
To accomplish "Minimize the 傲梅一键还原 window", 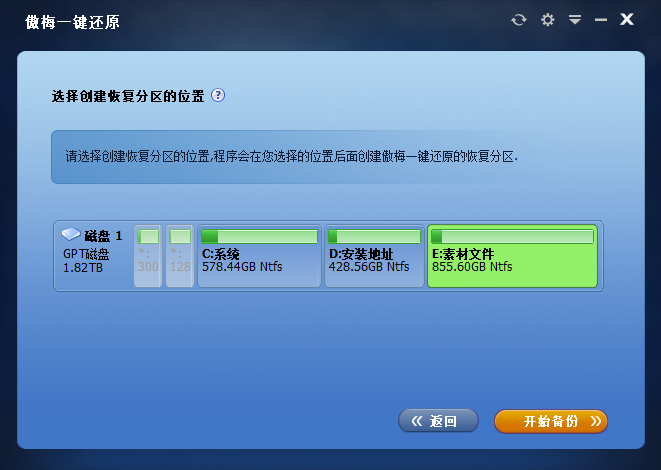I will point(601,20).
